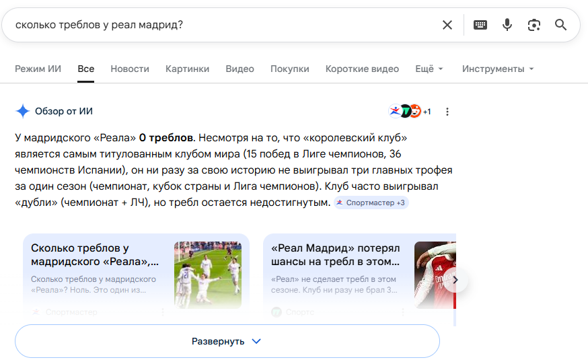Viewport: 588px width, 364px height.
Task: Click the Развернуть button
Action: pyautogui.click(x=227, y=341)
